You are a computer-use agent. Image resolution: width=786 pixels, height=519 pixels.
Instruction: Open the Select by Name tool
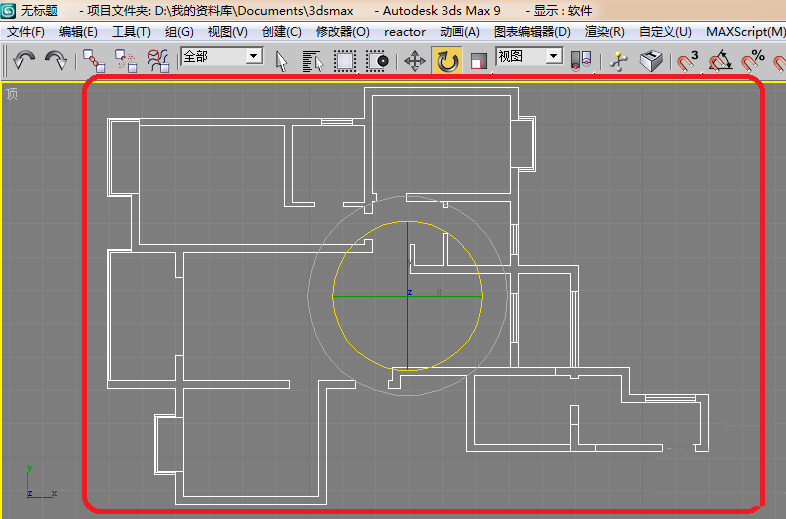pyautogui.click(x=313, y=61)
